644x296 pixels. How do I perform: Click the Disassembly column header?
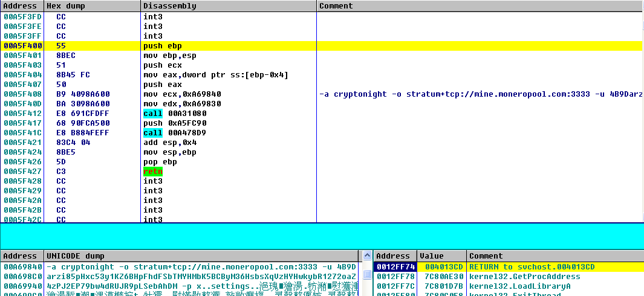169,5
